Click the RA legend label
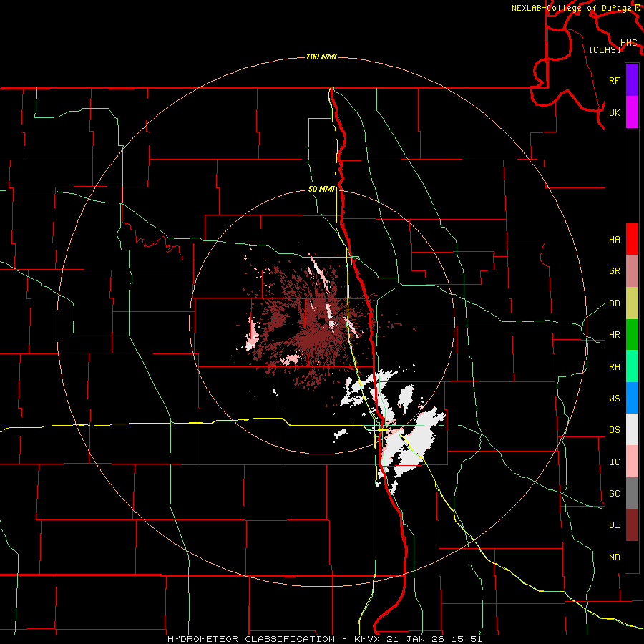 click(615, 367)
